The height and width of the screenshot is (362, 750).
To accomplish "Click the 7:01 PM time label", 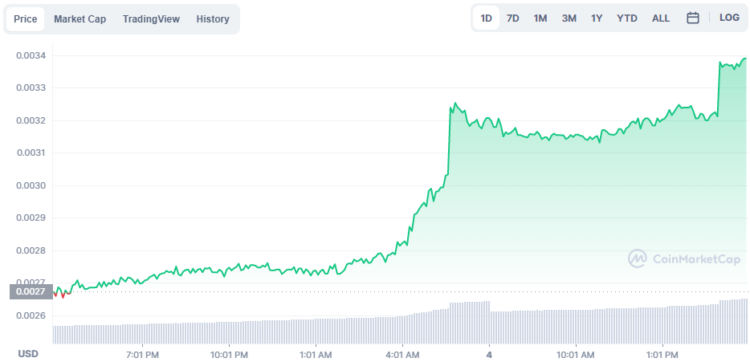I will 142,355.
